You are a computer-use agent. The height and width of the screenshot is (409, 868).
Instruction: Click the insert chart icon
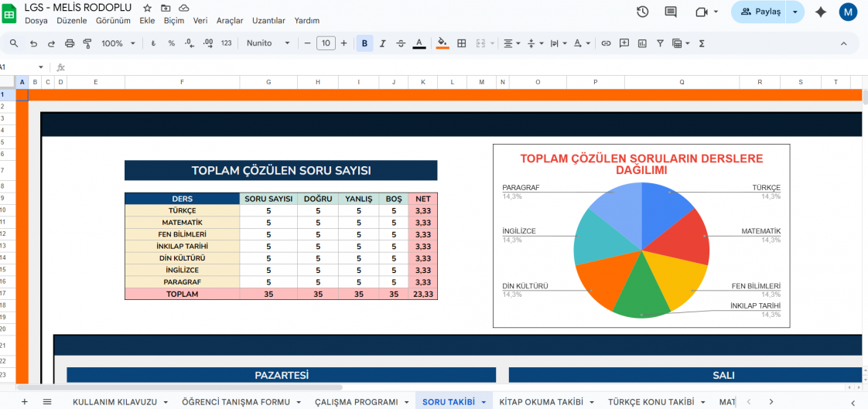click(x=642, y=43)
